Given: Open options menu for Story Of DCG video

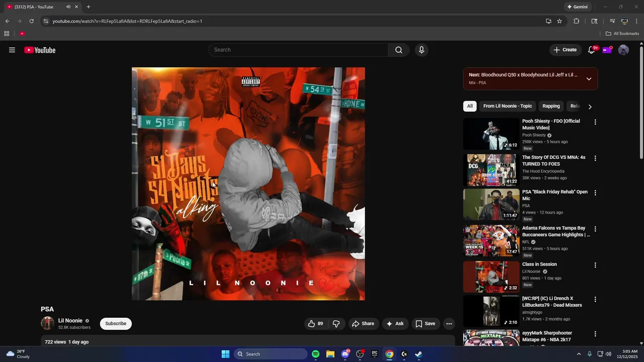Looking at the screenshot, I should click(x=595, y=158).
